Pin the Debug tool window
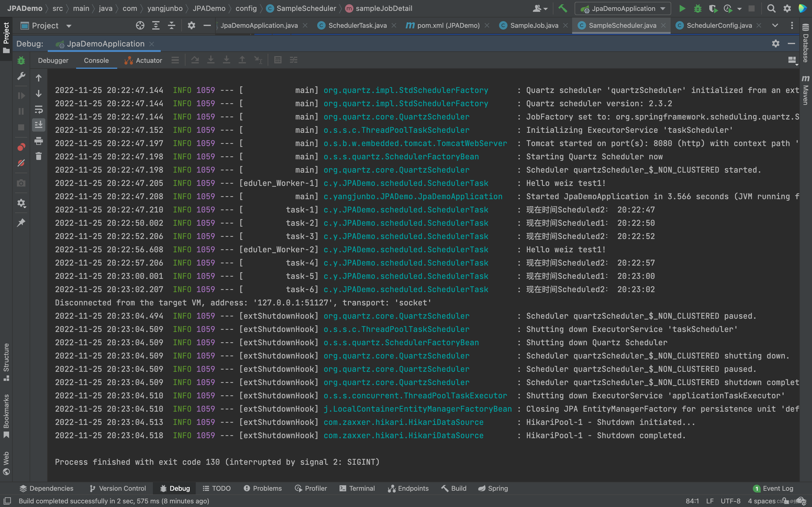 21,222
